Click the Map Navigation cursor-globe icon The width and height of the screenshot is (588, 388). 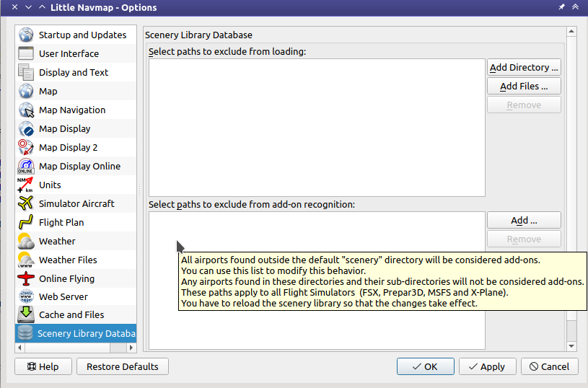[x=26, y=110]
